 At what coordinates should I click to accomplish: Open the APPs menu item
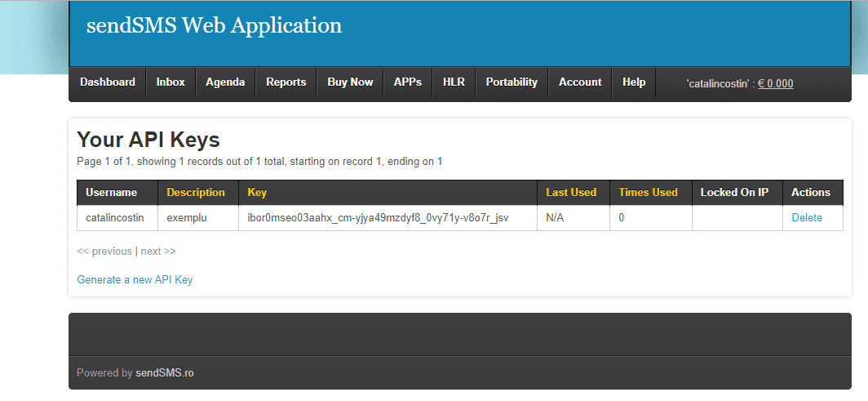pos(407,82)
